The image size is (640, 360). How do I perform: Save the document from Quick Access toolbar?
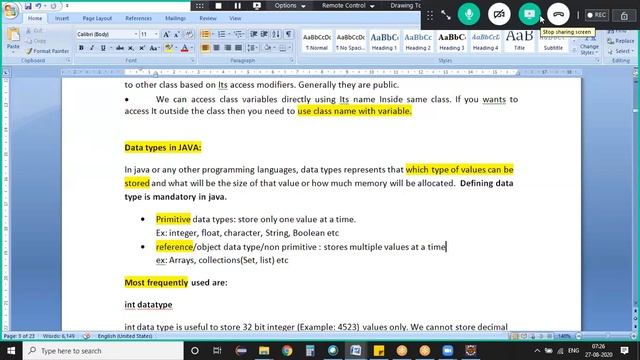pos(28,6)
